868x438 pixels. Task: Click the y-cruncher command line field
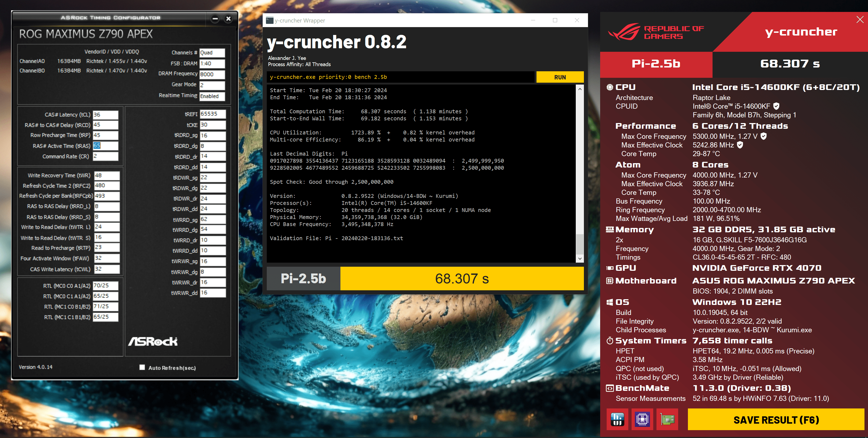coord(400,77)
